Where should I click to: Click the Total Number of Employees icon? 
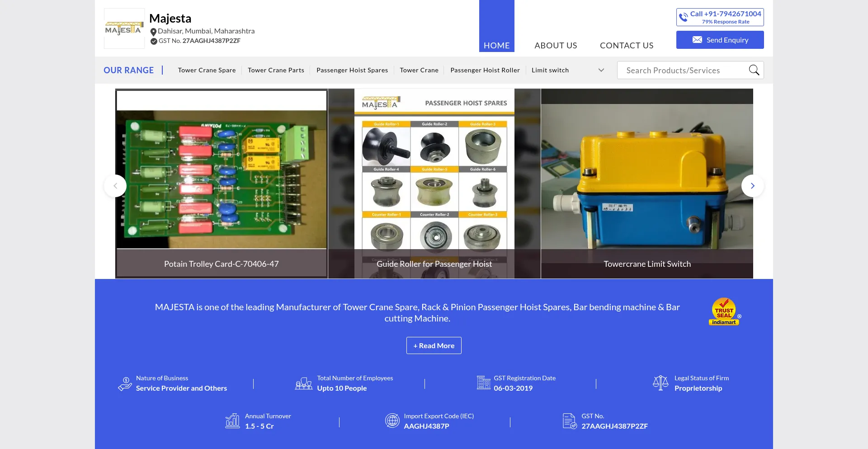coord(304,383)
